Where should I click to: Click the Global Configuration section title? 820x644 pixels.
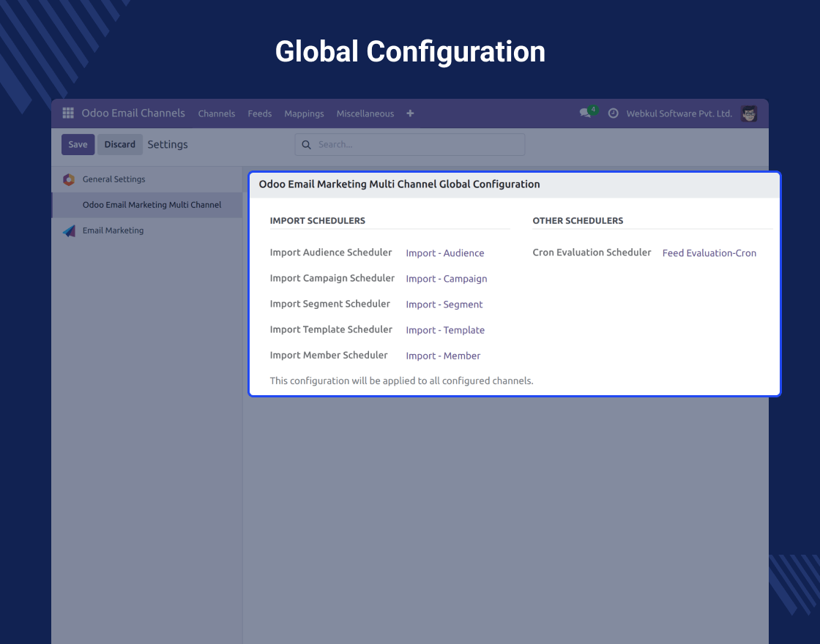coord(400,184)
